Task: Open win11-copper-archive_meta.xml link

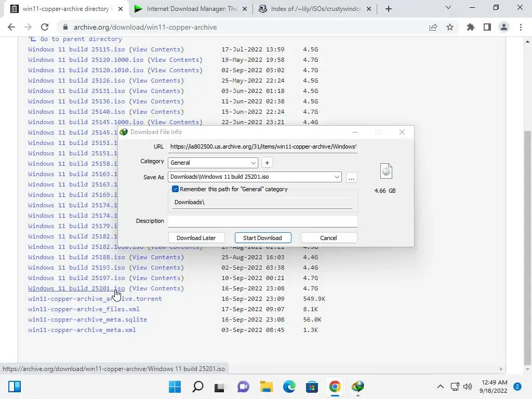Action: [82, 330]
